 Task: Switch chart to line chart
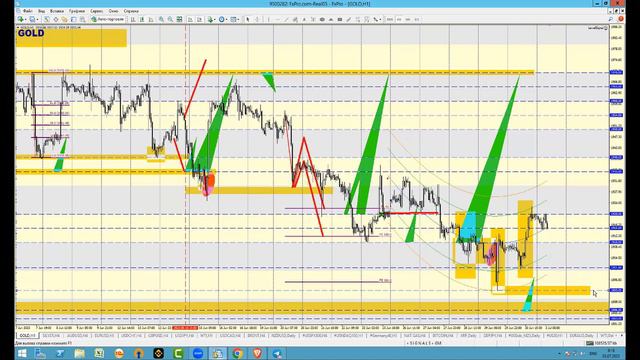pos(151,19)
